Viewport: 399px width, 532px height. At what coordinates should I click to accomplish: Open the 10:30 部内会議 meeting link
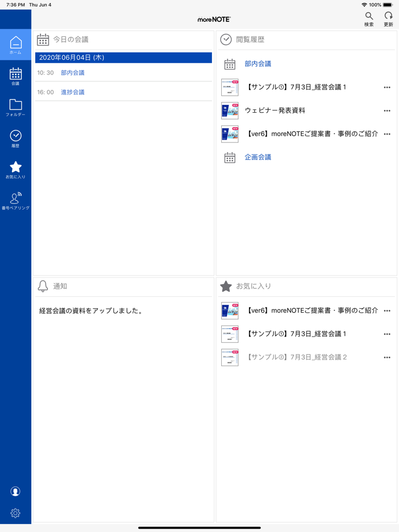pos(72,72)
